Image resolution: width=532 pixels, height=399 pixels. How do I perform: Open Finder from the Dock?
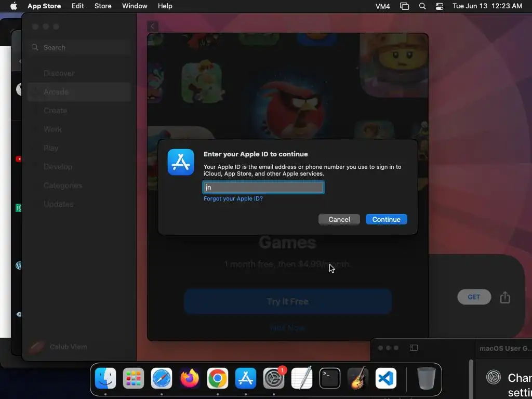click(105, 378)
